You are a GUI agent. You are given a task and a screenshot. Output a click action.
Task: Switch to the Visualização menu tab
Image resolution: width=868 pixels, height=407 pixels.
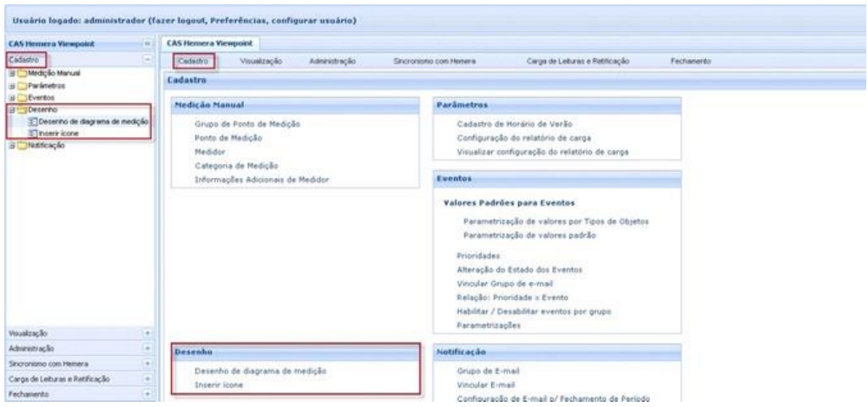tap(260, 62)
